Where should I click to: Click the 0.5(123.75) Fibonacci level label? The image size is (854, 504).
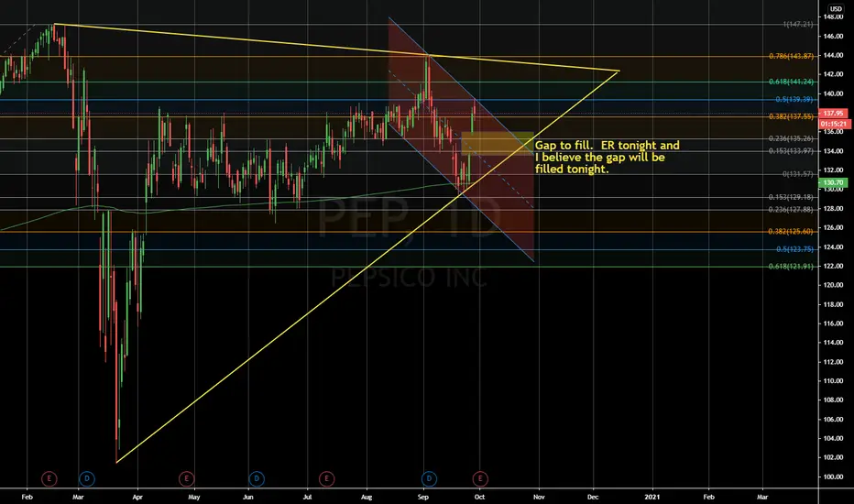(794, 249)
